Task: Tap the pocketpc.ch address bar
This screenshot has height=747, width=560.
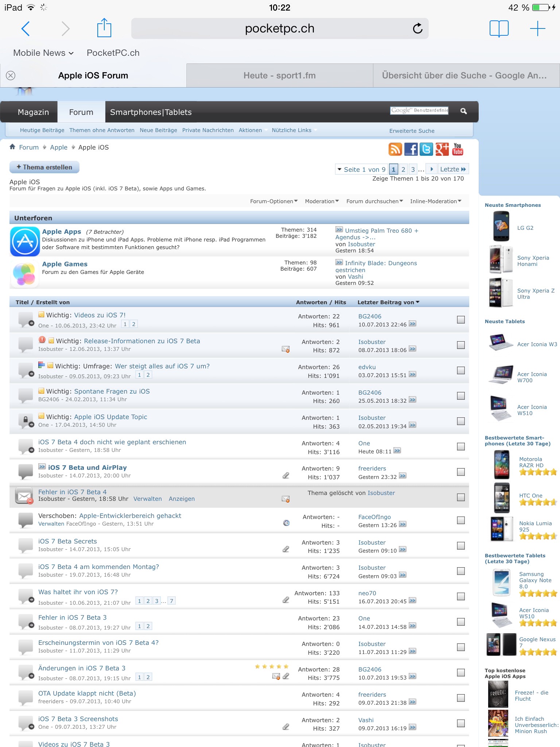Action: tap(280, 28)
